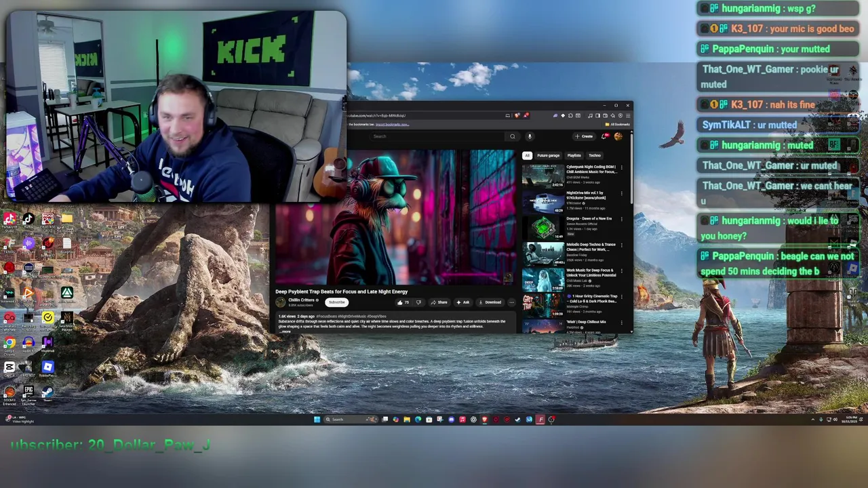This screenshot has height=488, width=868.
Task: Select the Future garage filter chip
Action: pos(549,156)
